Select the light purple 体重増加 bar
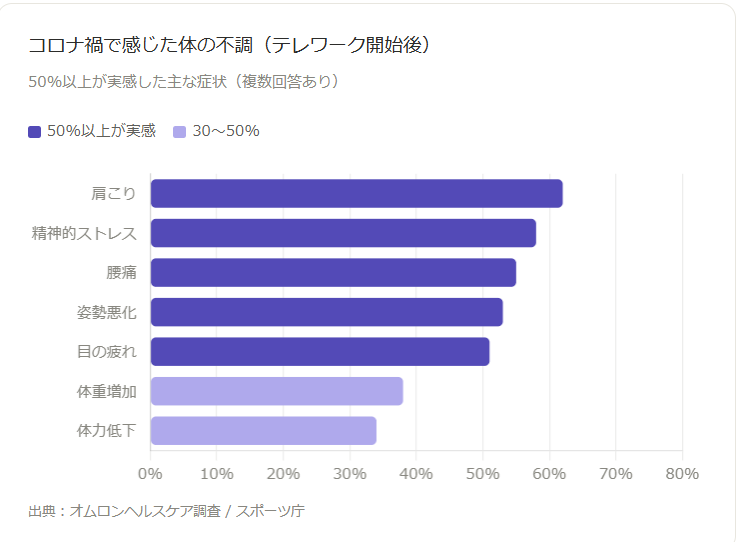 point(276,391)
